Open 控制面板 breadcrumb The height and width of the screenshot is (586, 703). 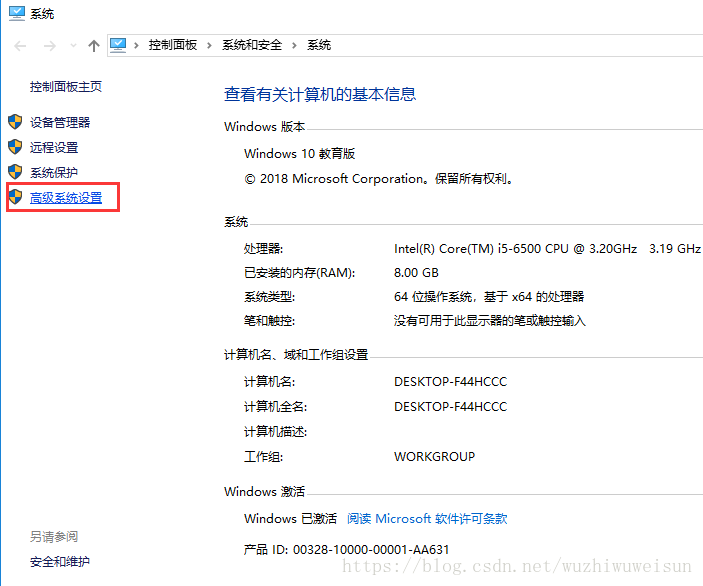pos(173,45)
